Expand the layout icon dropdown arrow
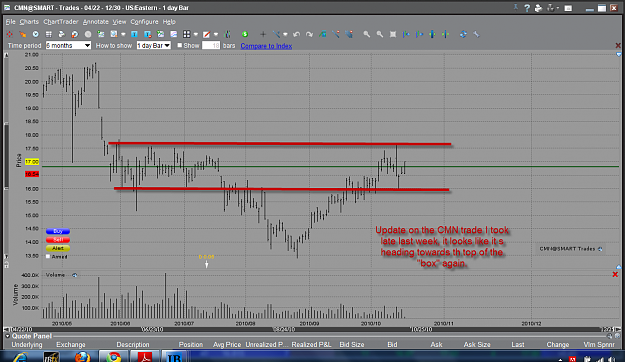 point(196,34)
